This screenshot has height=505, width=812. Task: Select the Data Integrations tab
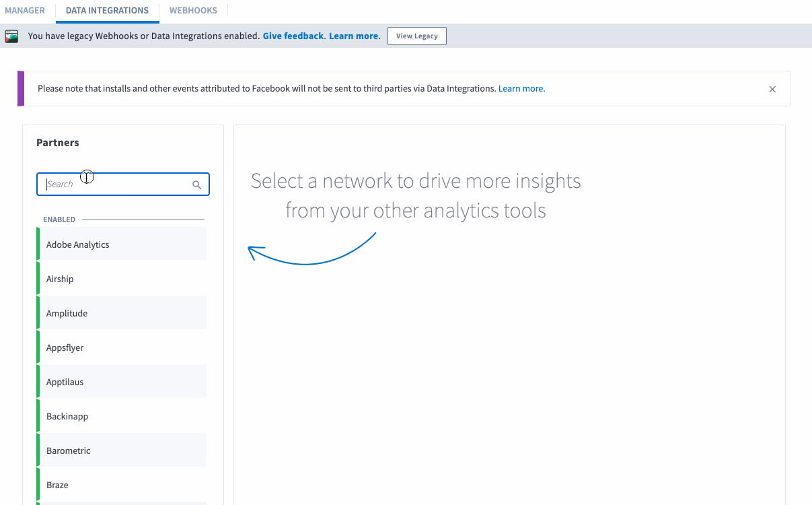[x=107, y=11]
